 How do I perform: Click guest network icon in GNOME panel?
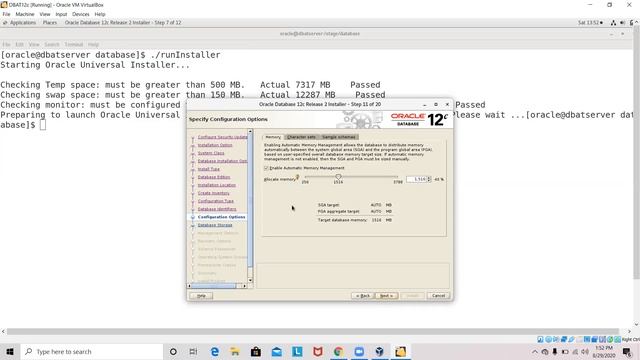[x=613, y=23]
